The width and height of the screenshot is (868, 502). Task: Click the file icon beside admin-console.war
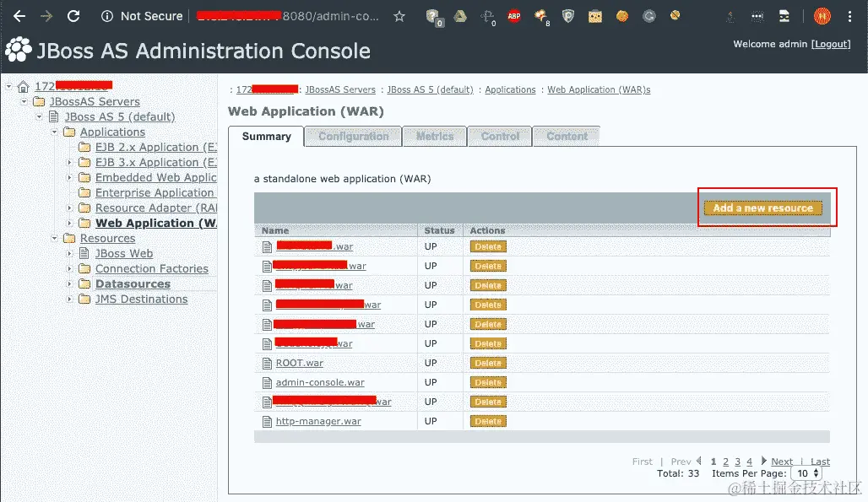pos(268,382)
